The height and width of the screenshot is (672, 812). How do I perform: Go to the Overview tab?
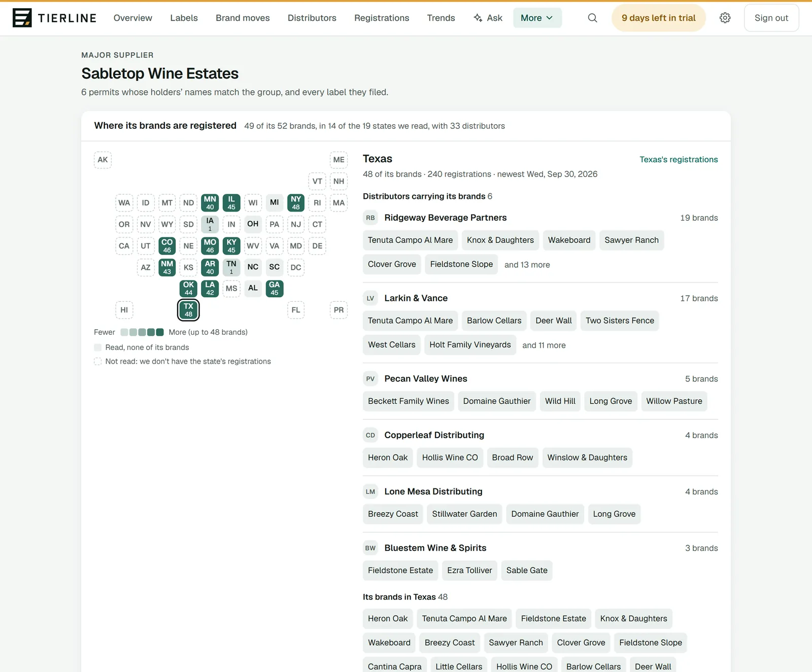[133, 18]
